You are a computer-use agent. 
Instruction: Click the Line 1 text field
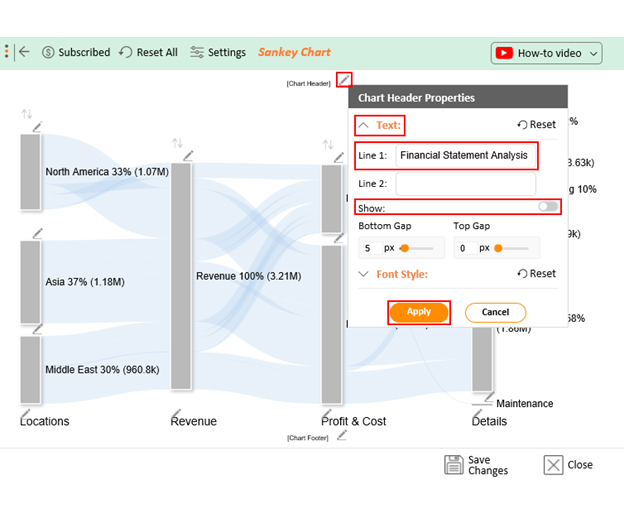(465, 155)
